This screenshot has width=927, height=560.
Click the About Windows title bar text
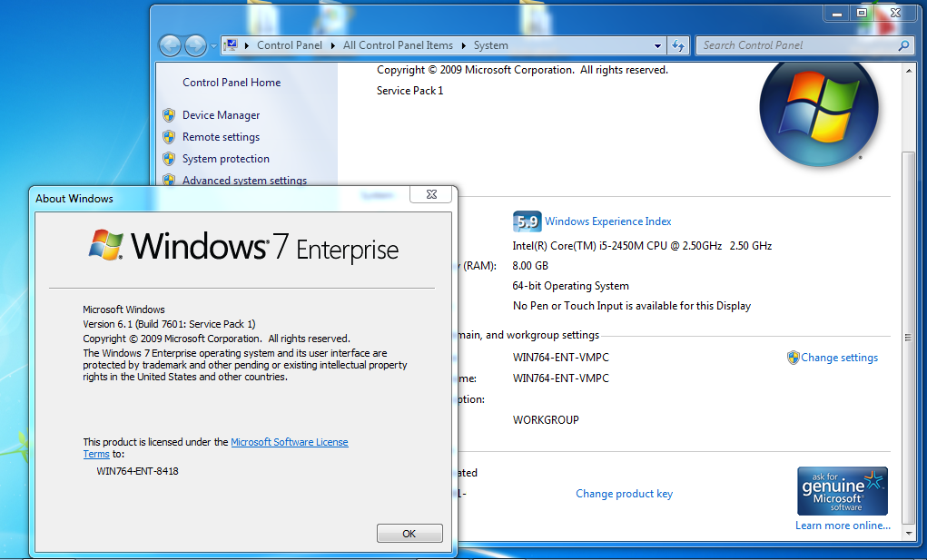pyautogui.click(x=74, y=199)
